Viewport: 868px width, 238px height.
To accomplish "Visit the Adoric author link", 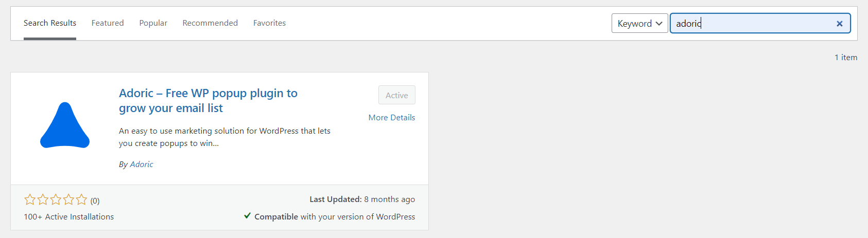I will pyautogui.click(x=142, y=164).
